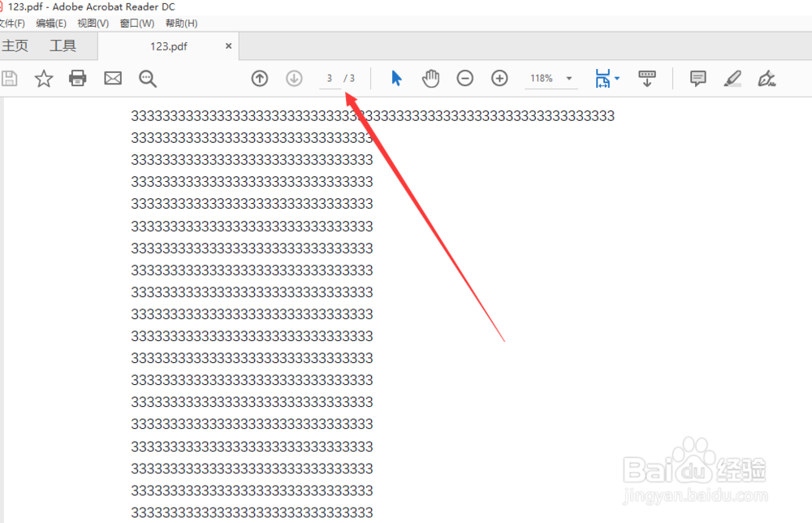Zoom out with the minus icon
The height and width of the screenshot is (523, 812).
(465, 78)
